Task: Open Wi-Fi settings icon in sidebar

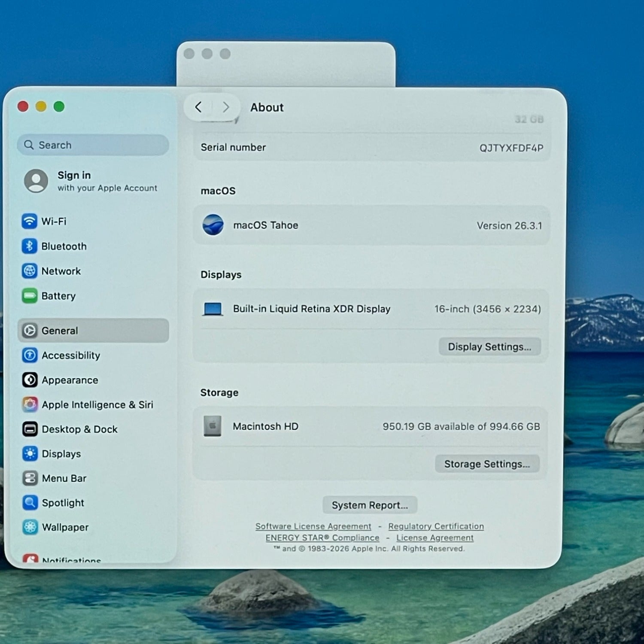Action: tap(29, 221)
